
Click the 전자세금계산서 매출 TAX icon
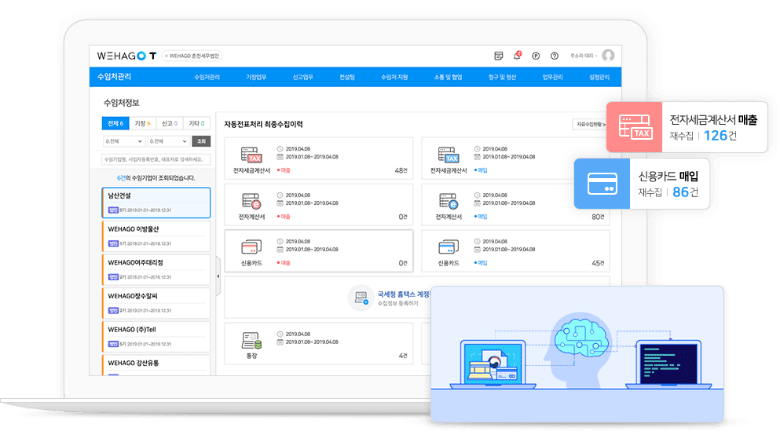[x=251, y=155]
